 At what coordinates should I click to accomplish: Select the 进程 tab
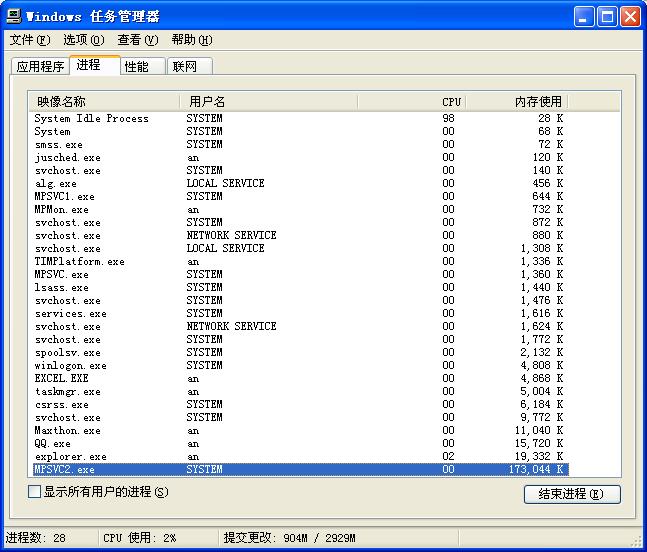point(94,65)
